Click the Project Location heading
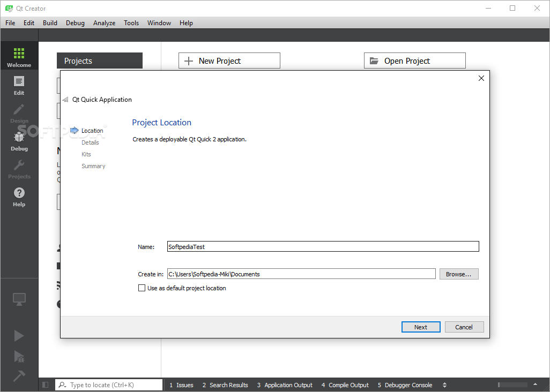Image resolution: width=550 pixels, height=392 pixels. click(162, 122)
